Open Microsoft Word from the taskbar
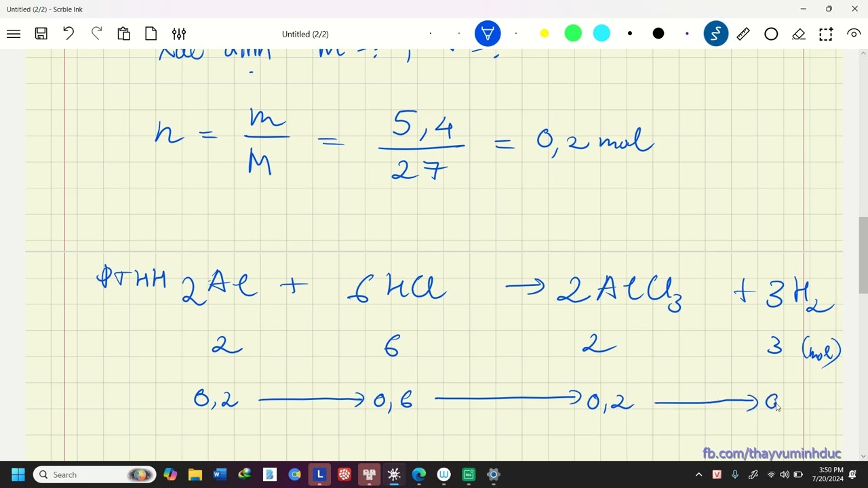The height and width of the screenshot is (488, 868). [x=220, y=474]
